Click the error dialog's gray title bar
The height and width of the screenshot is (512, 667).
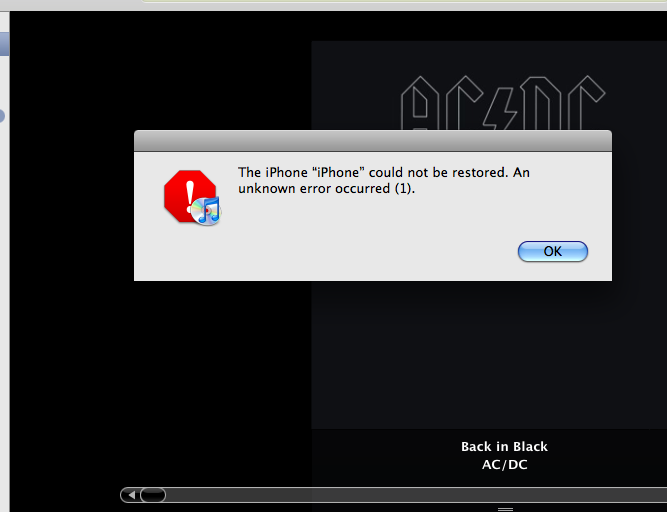tap(373, 141)
